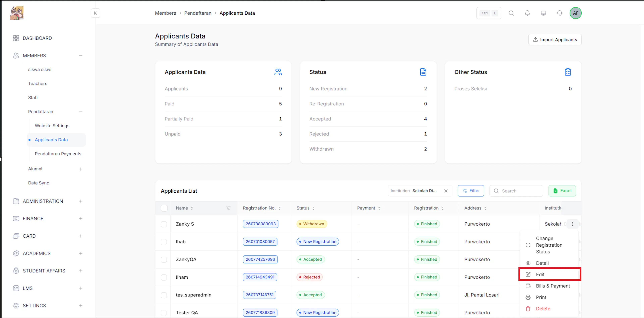
Task: Select Detail in the context menu
Action: pyautogui.click(x=549, y=263)
